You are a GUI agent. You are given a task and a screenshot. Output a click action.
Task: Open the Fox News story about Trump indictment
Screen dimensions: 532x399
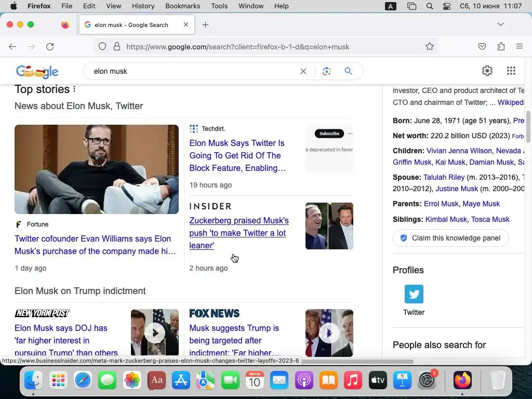[x=234, y=340]
